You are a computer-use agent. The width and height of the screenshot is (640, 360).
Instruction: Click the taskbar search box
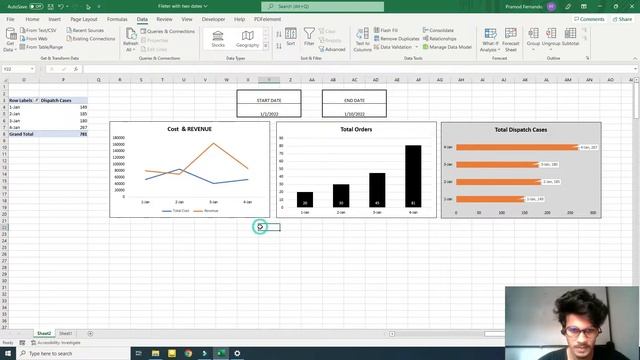point(73,353)
